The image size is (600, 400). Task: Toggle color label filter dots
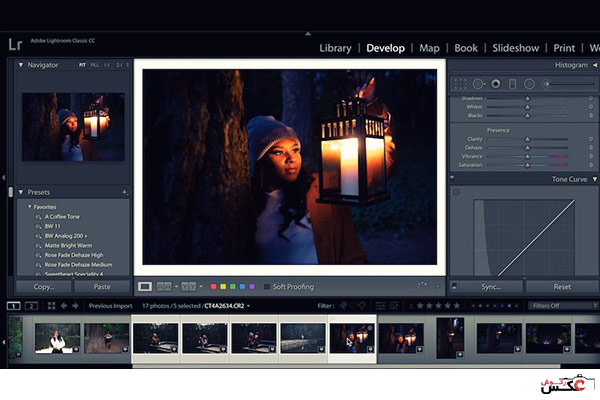pos(496,306)
